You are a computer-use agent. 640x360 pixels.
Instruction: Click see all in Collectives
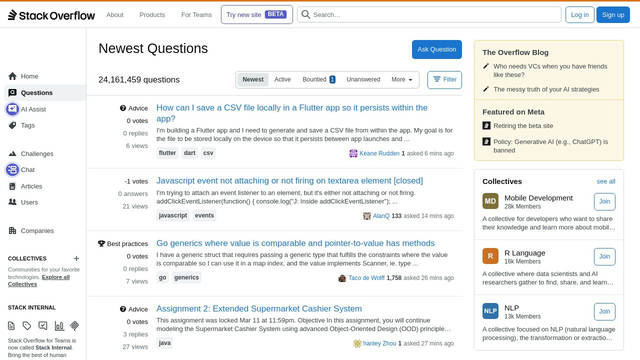(606, 181)
